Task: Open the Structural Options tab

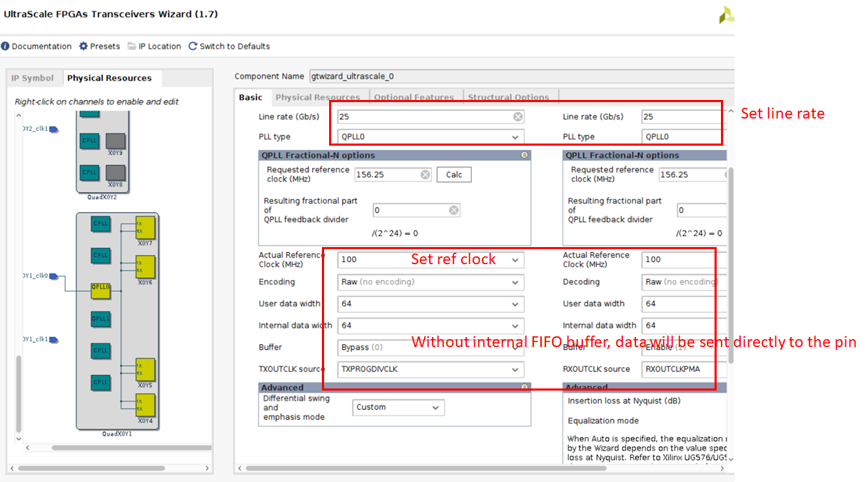Action: (x=509, y=97)
